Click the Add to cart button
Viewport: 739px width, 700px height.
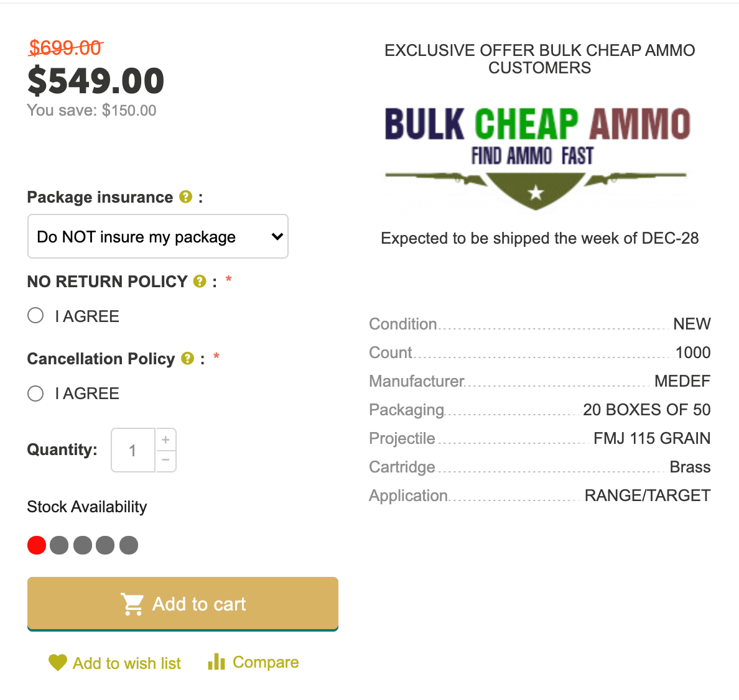click(x=183, y=604)
